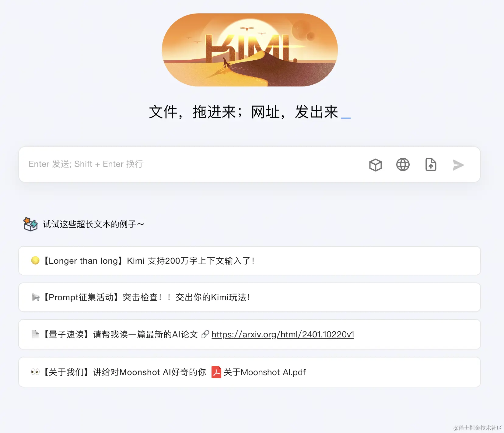Click the red PDF file icon
Viewport: 504px width, 433px height.
coord(216,372)
